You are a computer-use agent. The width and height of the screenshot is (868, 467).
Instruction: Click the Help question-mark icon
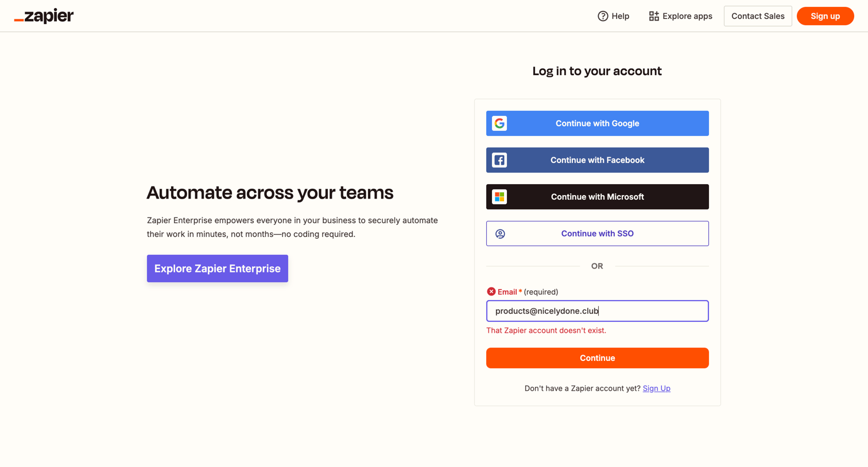603,16
